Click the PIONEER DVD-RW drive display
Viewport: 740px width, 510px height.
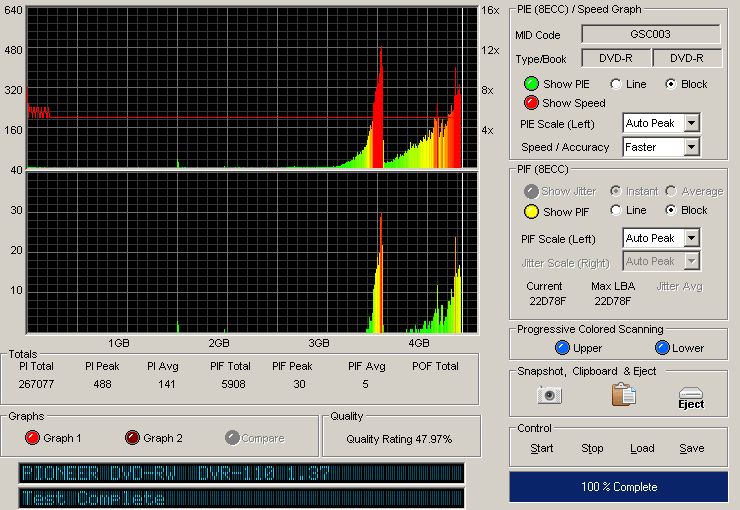(x=241, y=473)
